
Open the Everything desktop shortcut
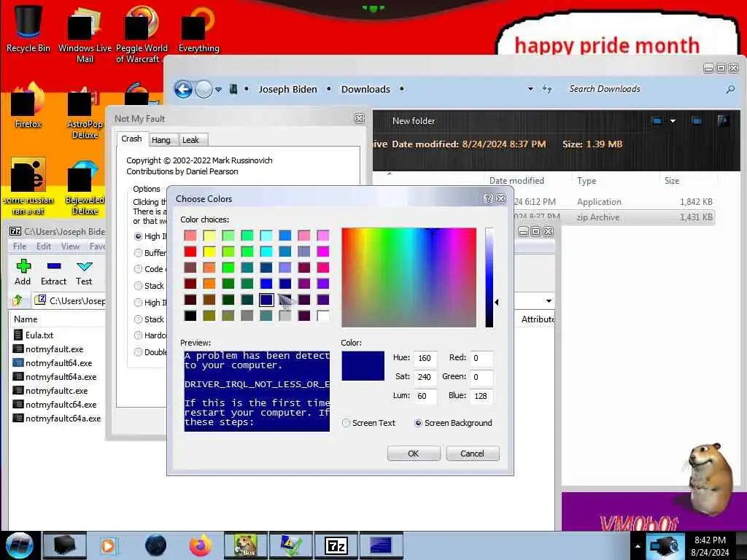(198, 29)
